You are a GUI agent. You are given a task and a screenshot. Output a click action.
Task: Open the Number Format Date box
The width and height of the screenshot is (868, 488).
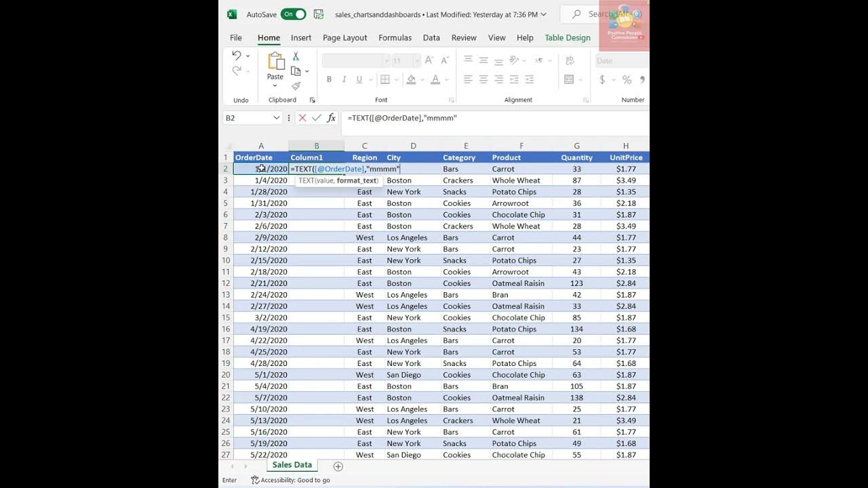[x=623, y=60]
